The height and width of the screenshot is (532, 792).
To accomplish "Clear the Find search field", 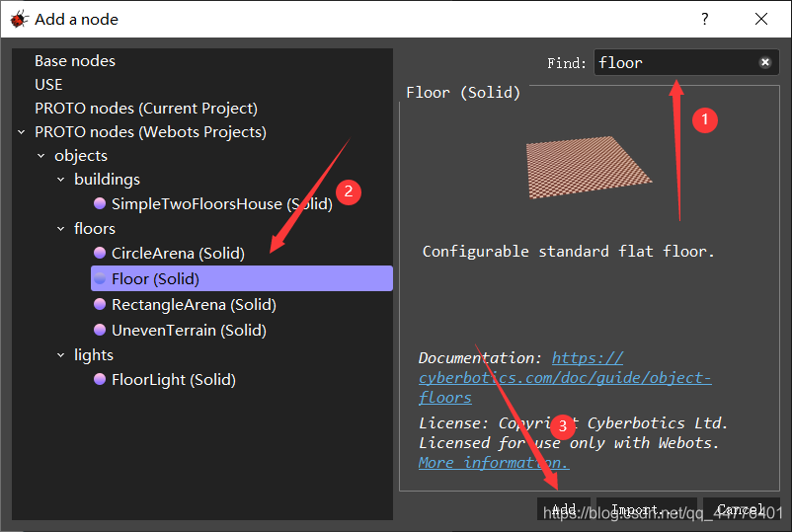I will 764,62.
